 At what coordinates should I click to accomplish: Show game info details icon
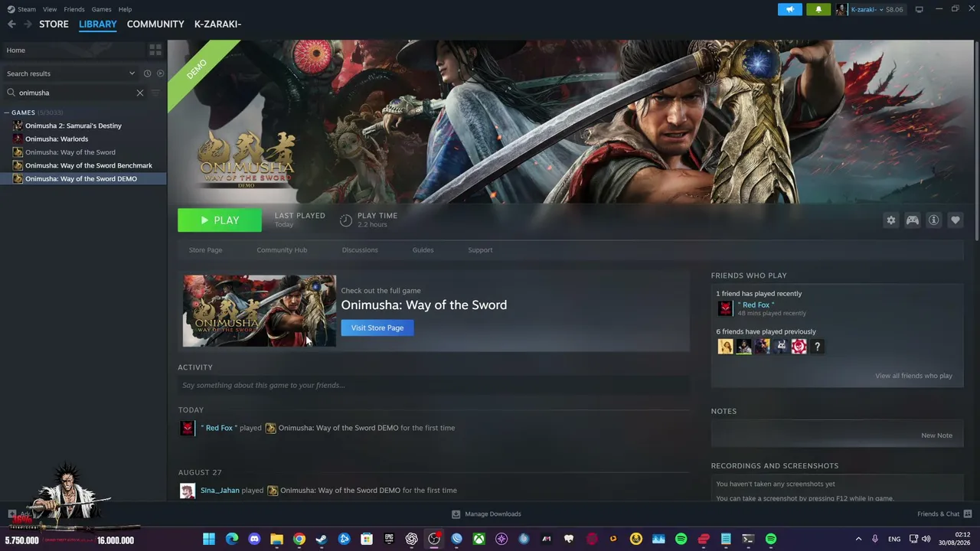pos(934,220)
